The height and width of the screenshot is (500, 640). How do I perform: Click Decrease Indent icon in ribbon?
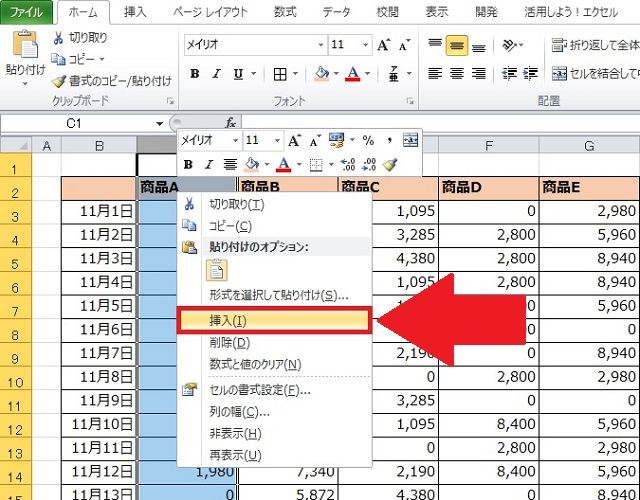pos(509,73)
